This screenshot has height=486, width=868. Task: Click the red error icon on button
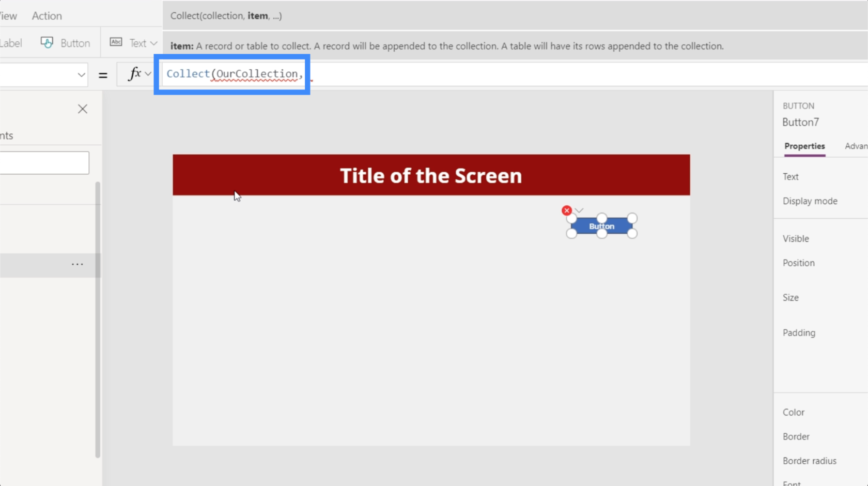[567, 210]
